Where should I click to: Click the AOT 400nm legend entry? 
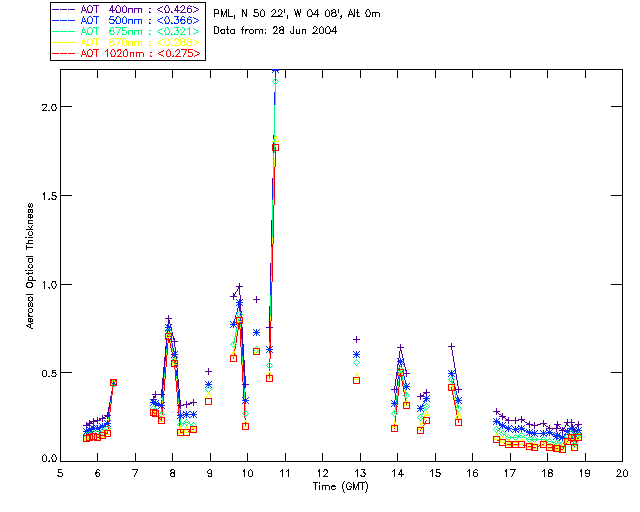(x=140, y=9)
